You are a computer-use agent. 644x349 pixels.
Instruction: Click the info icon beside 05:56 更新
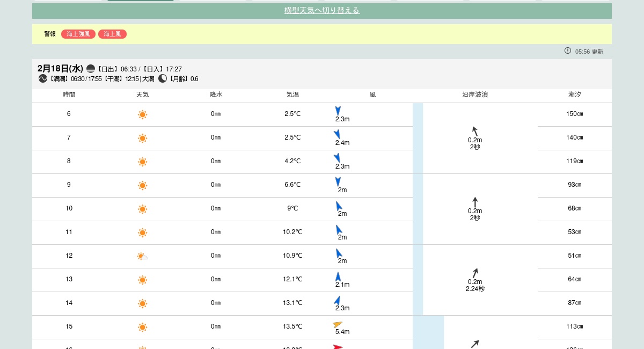[568, 50]
